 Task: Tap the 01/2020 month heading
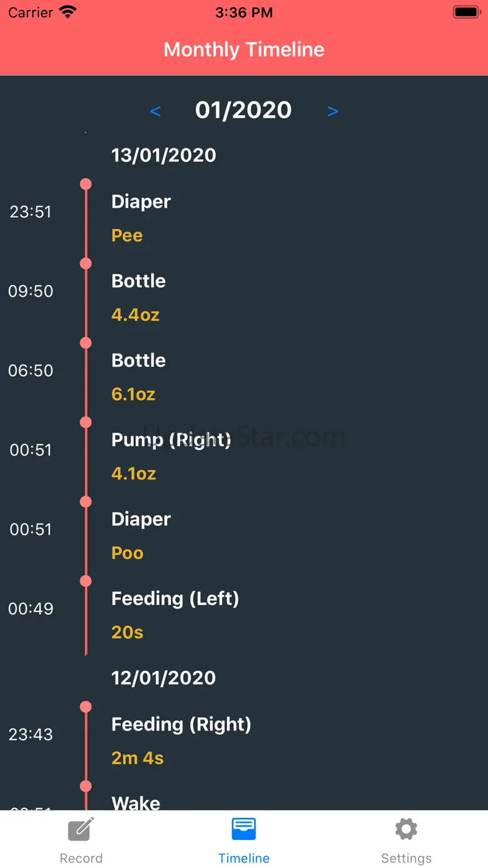coord(243,110)
